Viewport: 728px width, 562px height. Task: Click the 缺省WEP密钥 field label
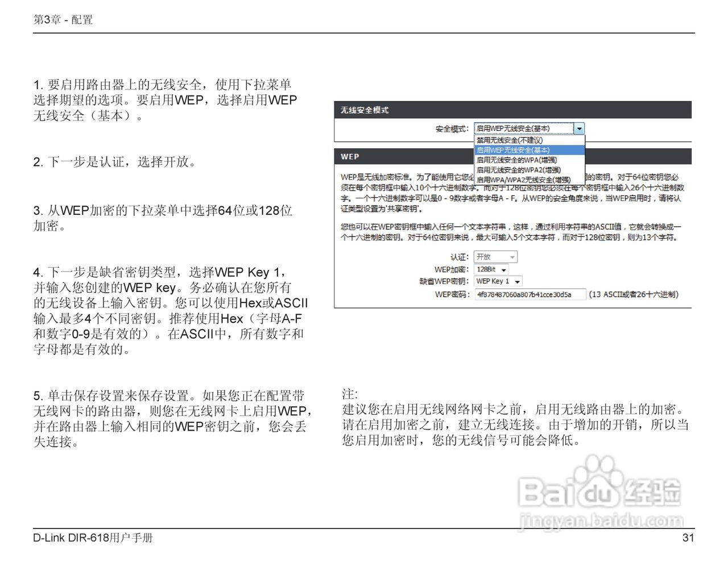click(444, 281)
